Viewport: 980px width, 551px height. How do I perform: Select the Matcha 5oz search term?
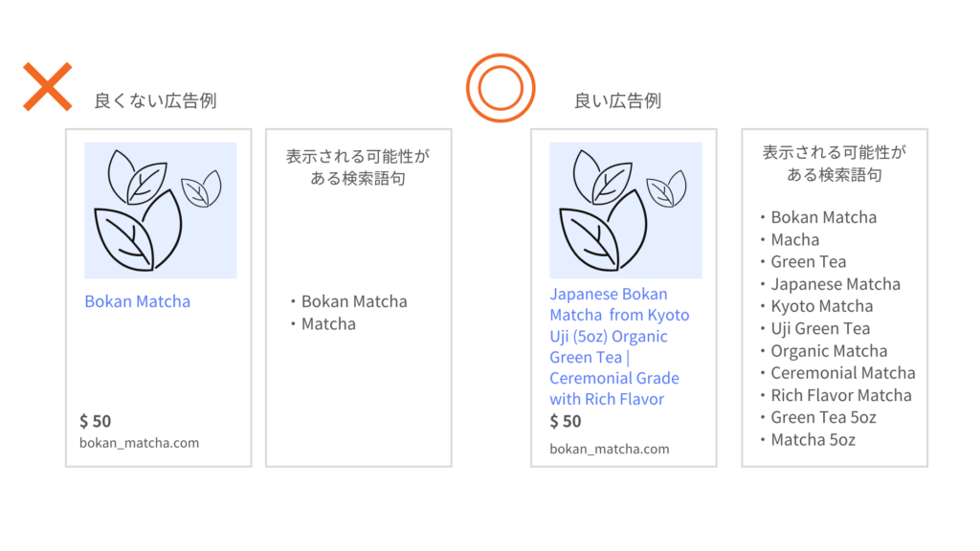(x=813, y=440)
